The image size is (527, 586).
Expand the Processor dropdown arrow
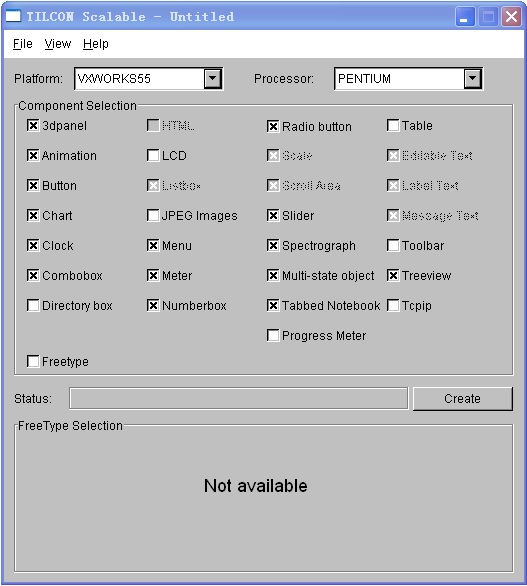click(472, 78)
